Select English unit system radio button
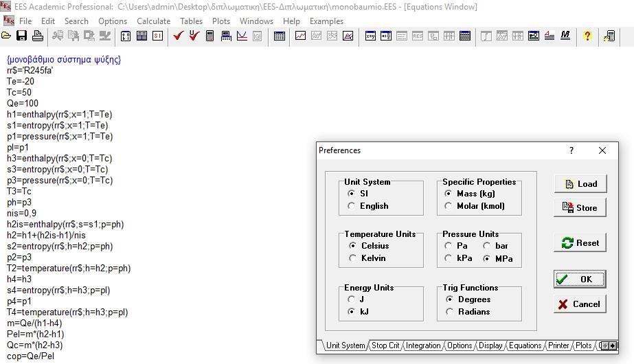Viewport: 634px width, 364px height. 368,206
